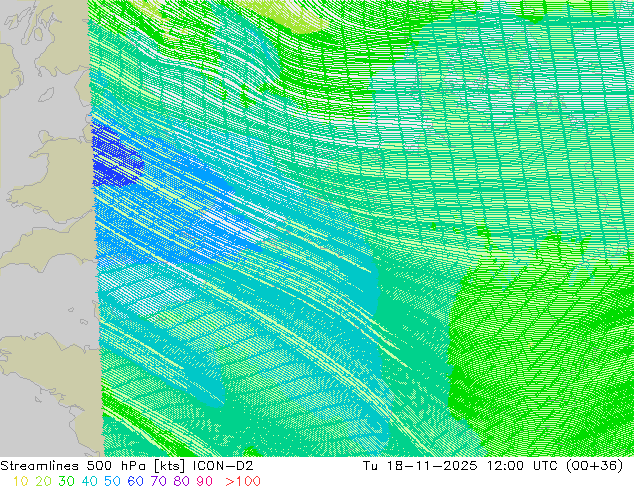Click the '90' magenta legend value

(x=205, y=481)
